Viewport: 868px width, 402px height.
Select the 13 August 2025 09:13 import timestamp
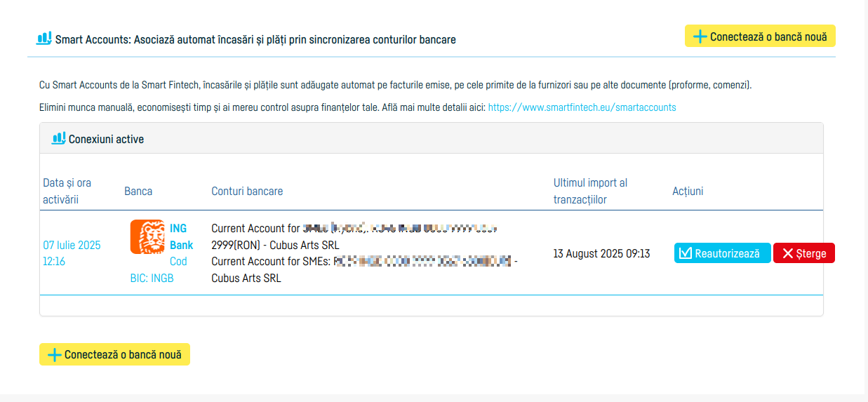click(601, 253)
